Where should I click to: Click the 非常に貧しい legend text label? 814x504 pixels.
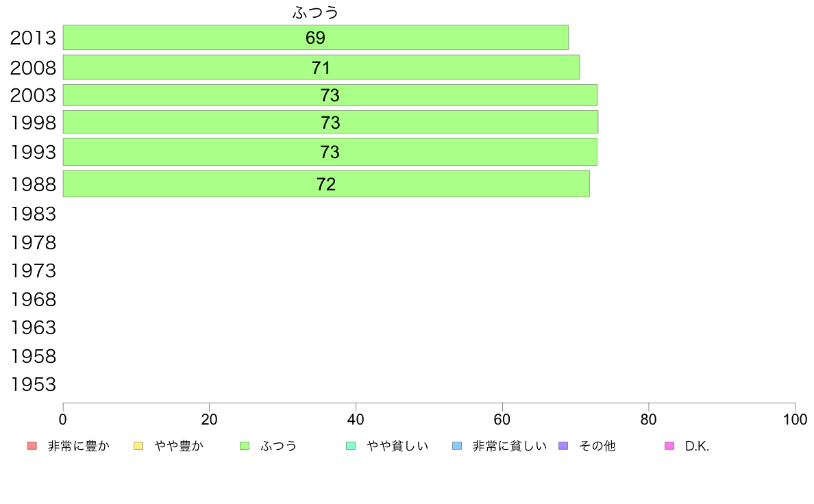(x=510, y=446)
